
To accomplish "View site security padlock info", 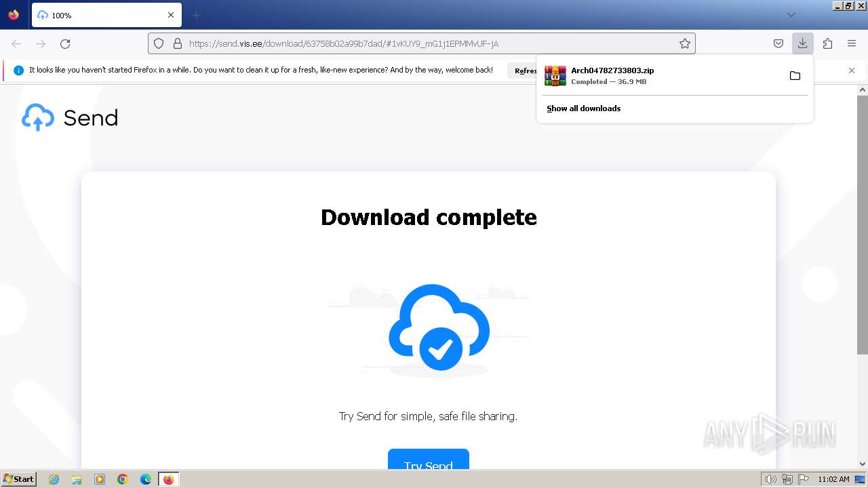I will [178, 43].
